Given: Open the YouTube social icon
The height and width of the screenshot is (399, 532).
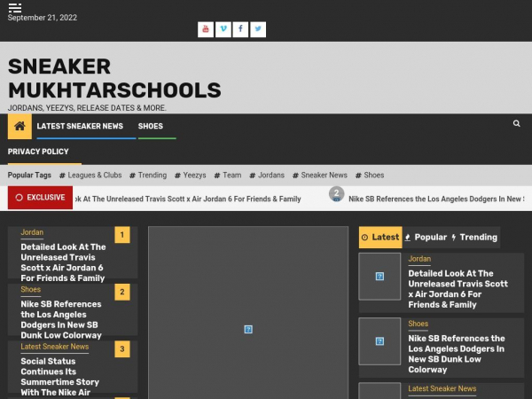Looking at the screenshot, I should pos(206,29).
